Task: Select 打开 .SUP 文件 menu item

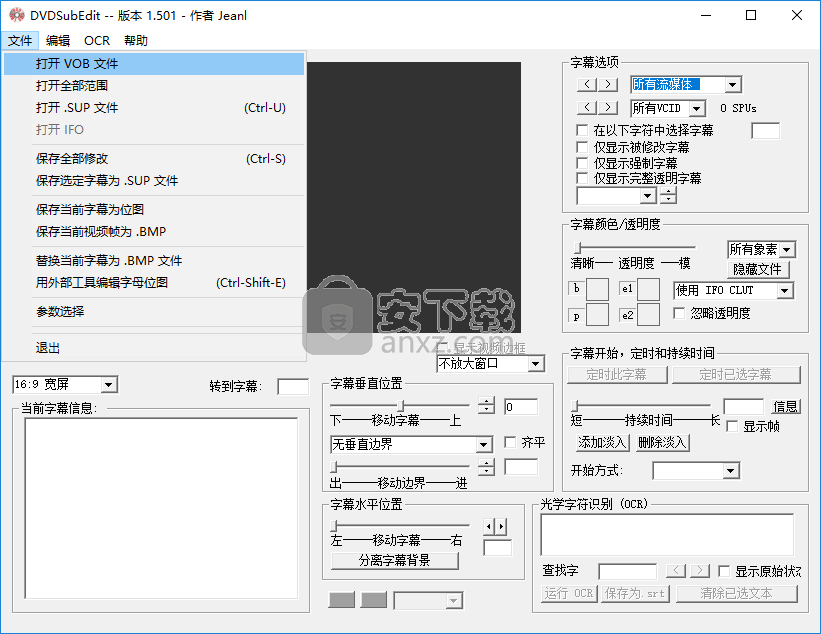Action: point(154,108)
